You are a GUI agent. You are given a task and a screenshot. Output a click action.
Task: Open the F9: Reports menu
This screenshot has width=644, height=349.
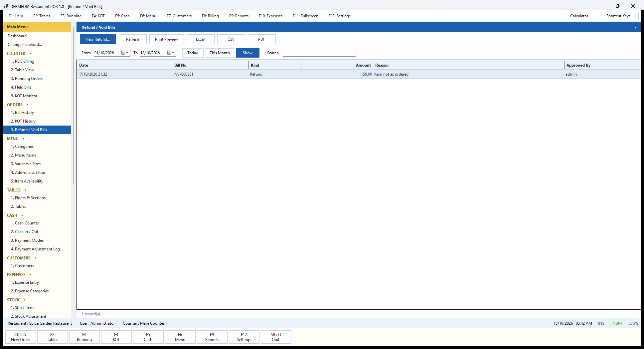coord(239,16)
